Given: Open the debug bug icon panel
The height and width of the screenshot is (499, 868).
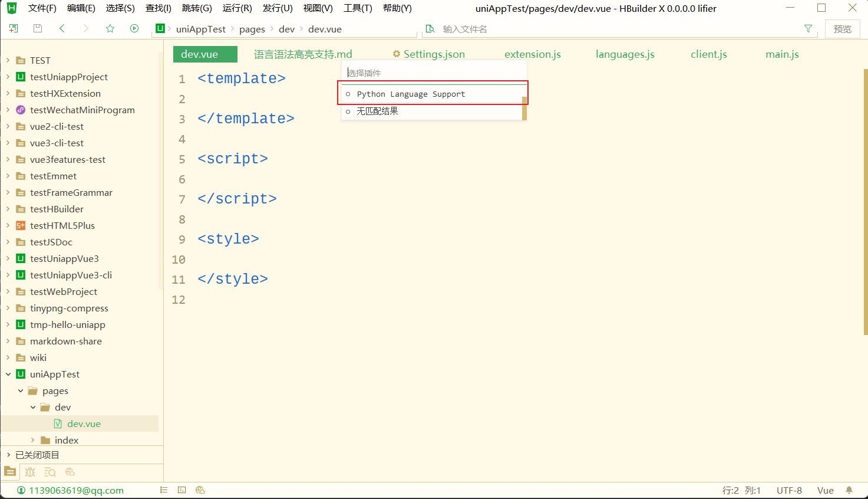Looking at the screenshot, I should click(x=30, y=472).
